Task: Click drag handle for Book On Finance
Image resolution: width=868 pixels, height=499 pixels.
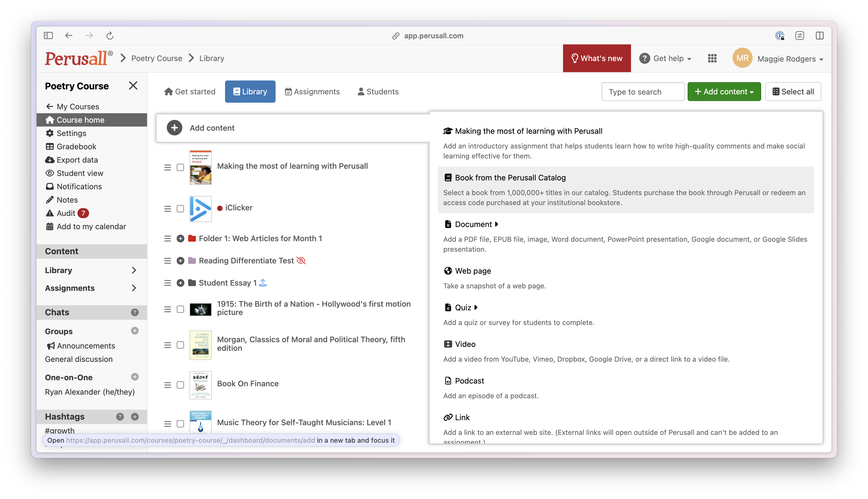Action: (x=167, y=385)
